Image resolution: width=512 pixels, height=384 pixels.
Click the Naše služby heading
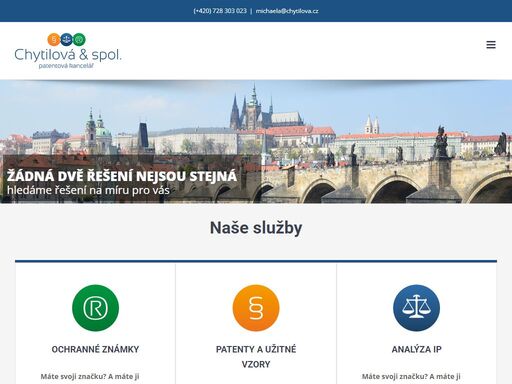coord(256,228)
